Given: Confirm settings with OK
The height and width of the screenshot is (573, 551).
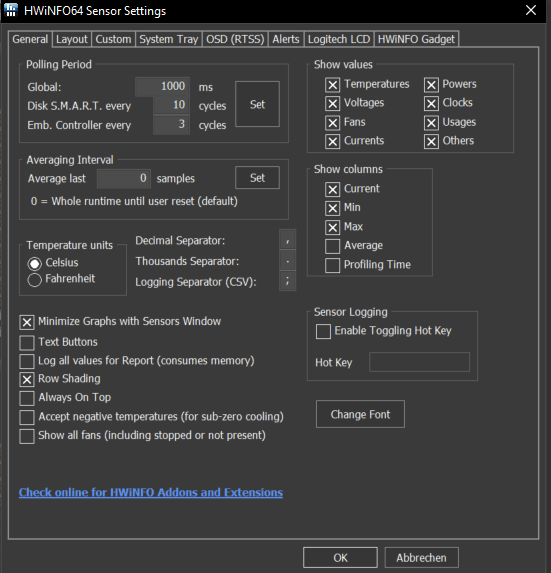Looking at the screenshot, I should click(x=340, y=558).
